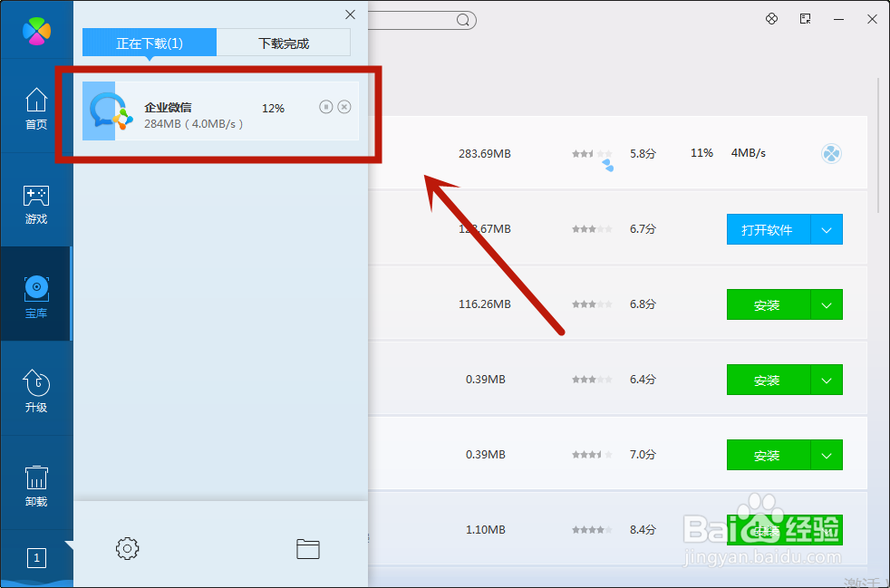Click the 4MB/s speed in software list
890x588 pixels.
click(x=748, y=153)
